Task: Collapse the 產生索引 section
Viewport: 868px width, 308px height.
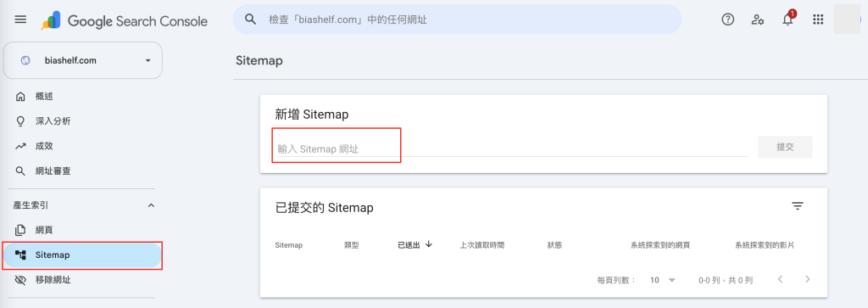Action: coord(151,205)
